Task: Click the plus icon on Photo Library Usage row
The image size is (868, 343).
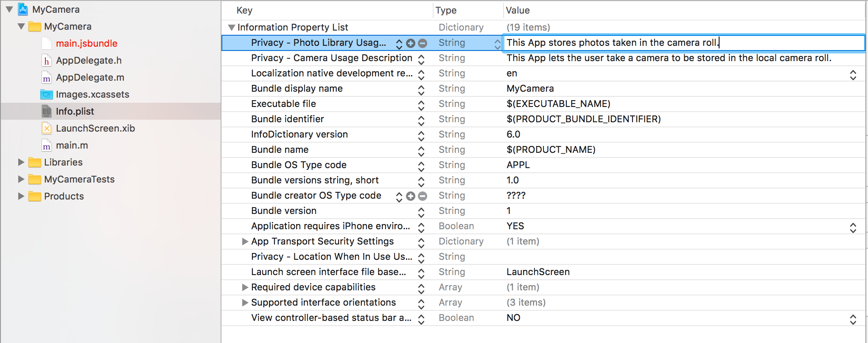Action: [410, 43]
